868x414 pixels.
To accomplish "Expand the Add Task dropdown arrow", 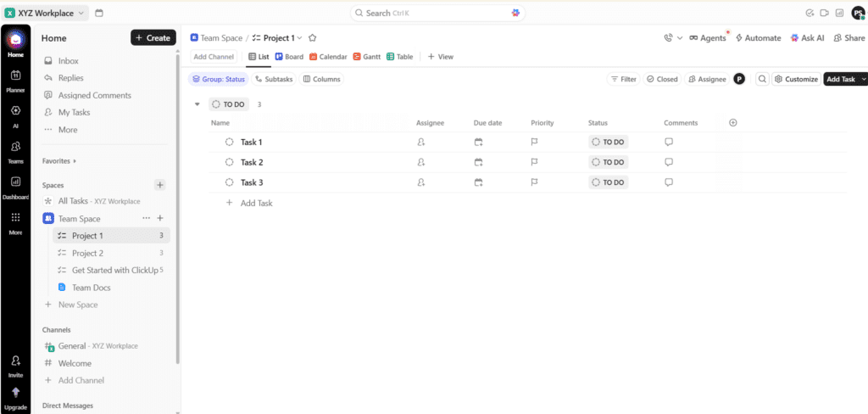I will [x=863, y=79].
